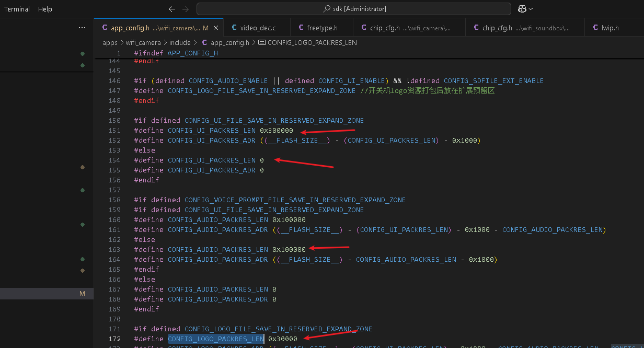Go back with the left arrow icon
The image size is (644, 348).
172,9
